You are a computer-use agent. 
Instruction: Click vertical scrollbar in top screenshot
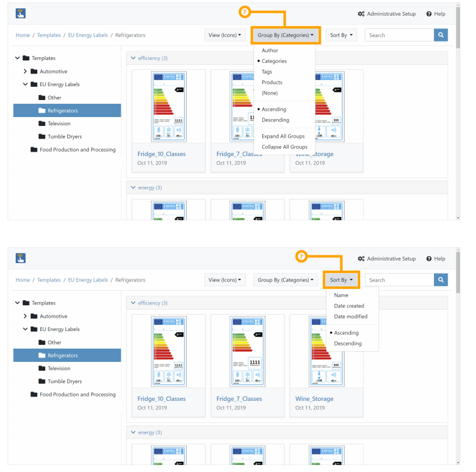(x=458, y=27)
